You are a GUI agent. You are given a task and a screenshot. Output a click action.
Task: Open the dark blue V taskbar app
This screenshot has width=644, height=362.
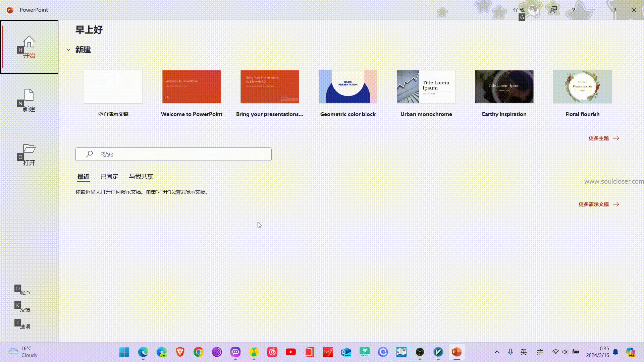tap(438, 352)
